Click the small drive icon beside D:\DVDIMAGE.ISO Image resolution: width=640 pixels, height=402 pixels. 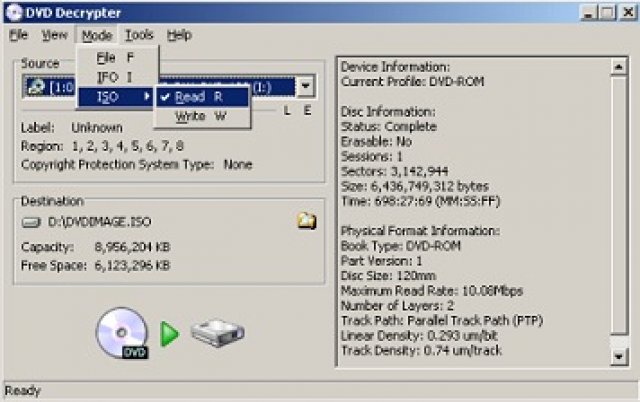(31, 222)
